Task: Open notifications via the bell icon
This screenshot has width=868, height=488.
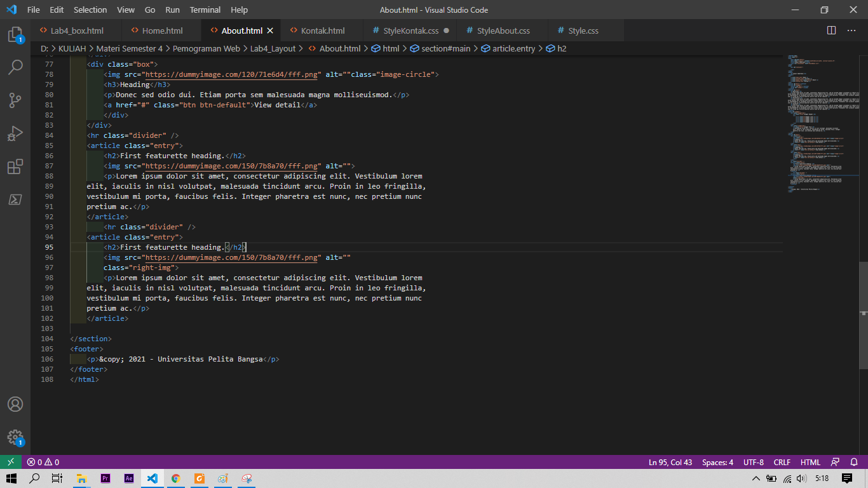Action: 854,462
